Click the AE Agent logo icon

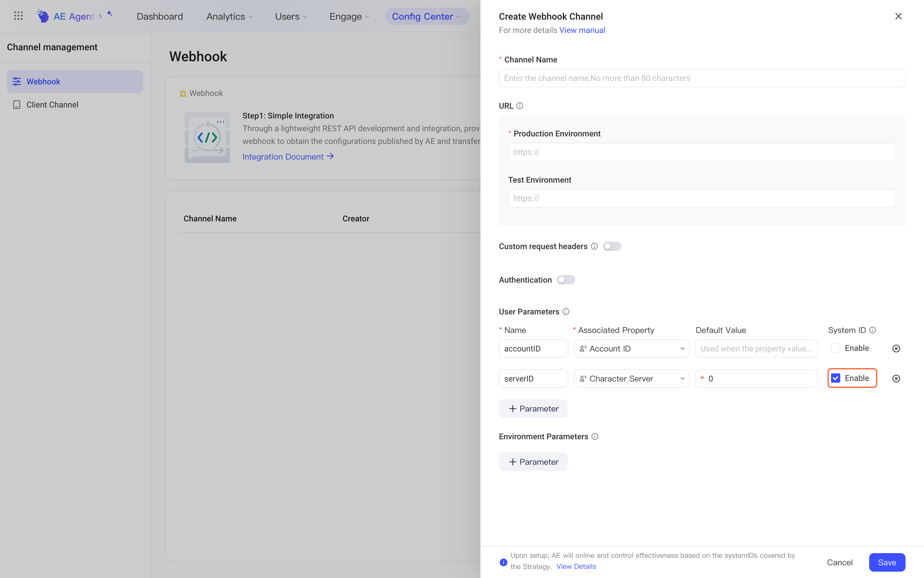(43, 16)
